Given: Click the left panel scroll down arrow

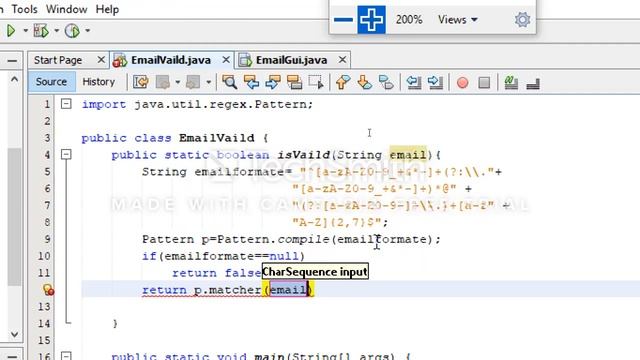Looking at the screenshot, I should click(14, 334).
